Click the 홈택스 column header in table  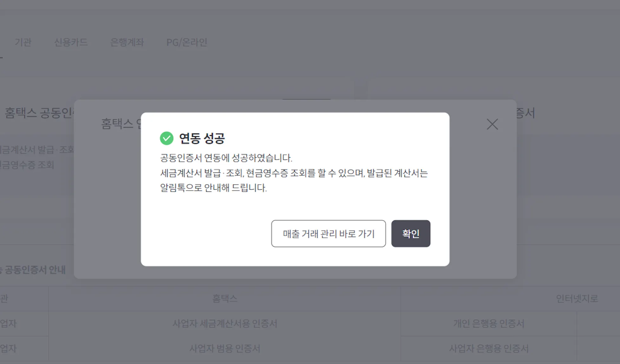225,298
